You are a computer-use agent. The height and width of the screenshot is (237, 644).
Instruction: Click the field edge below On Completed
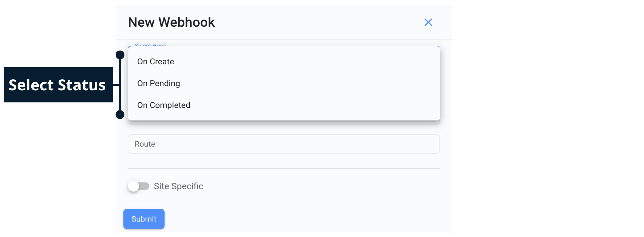click(283, 122)
